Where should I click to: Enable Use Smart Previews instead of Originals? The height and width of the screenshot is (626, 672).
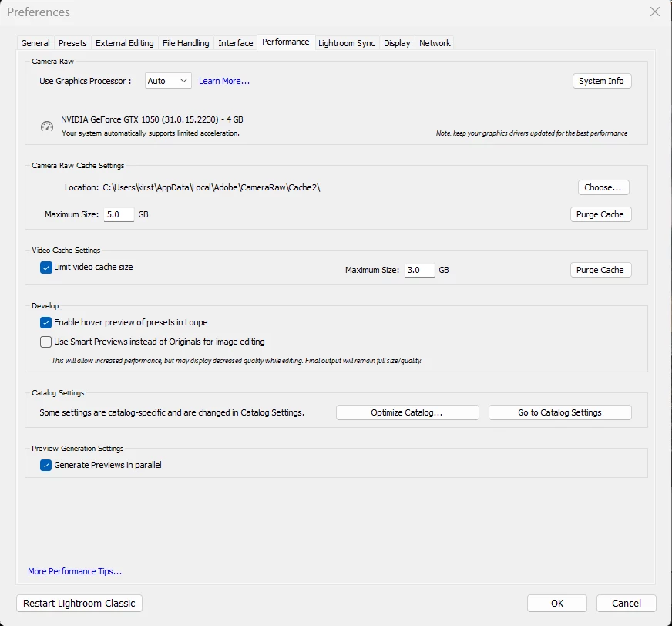[x=46, y=342]
